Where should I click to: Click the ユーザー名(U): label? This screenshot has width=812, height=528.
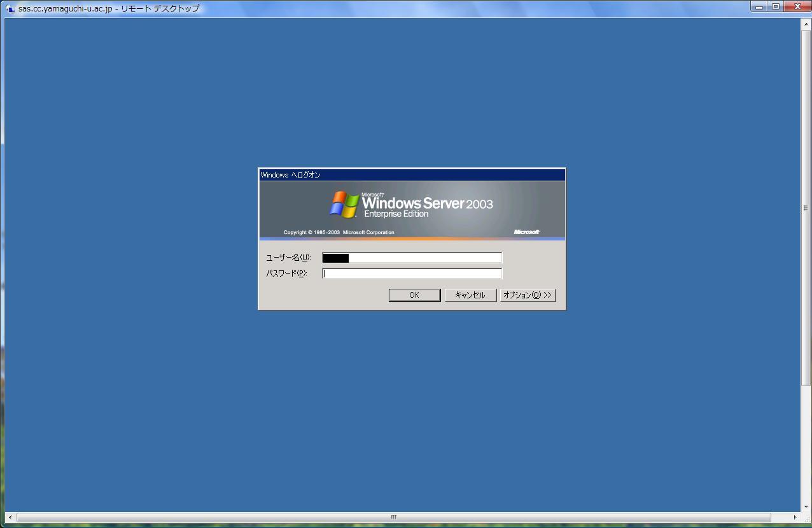tap(288, 258)
